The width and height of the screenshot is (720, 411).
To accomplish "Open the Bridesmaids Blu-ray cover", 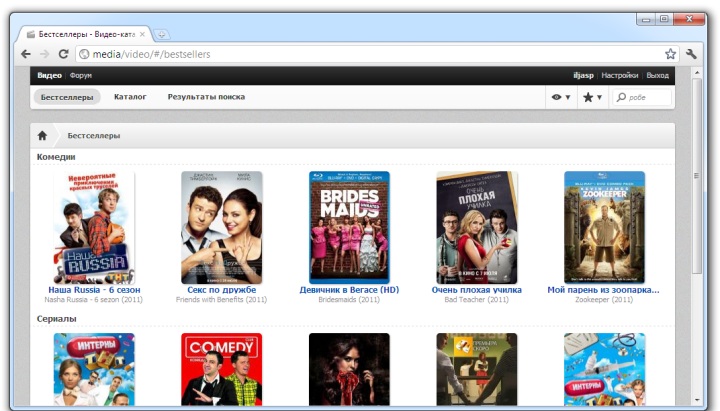I will 349,227.
